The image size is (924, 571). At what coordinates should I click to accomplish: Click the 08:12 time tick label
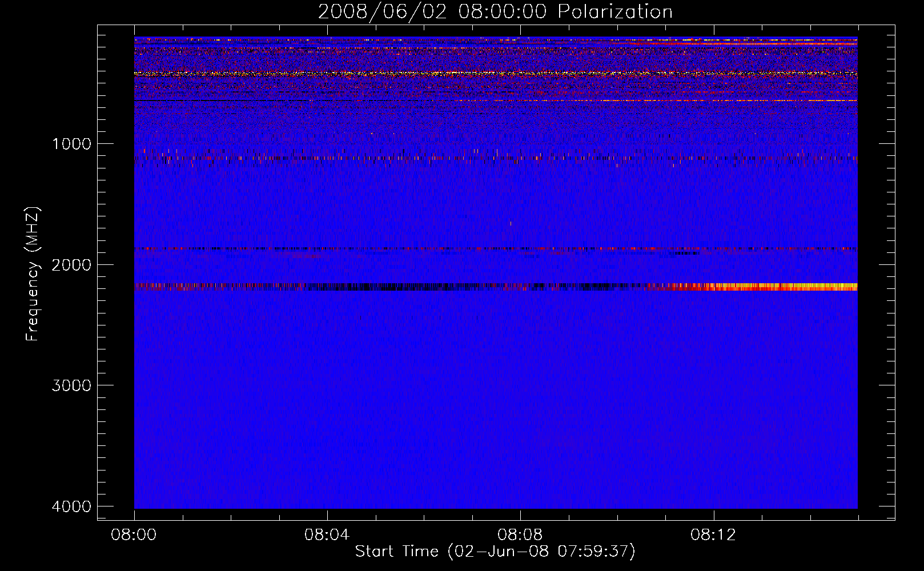(713, 535)
